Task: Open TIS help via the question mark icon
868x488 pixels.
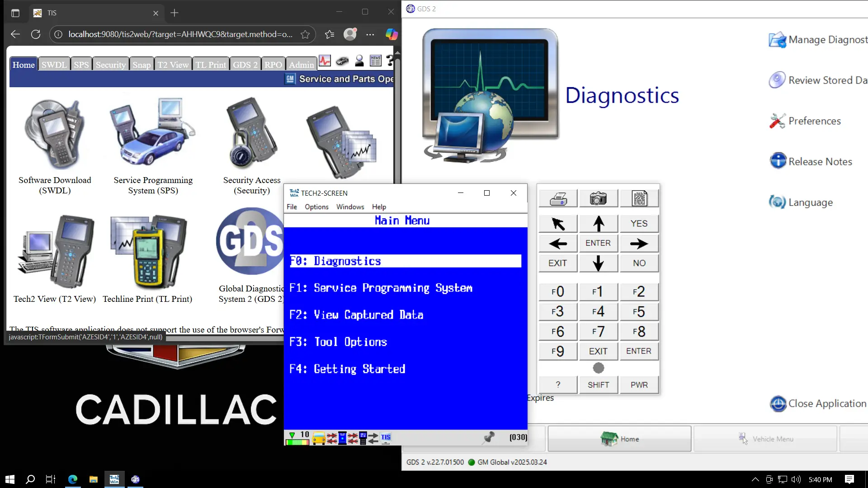Action: [x=389, y=61]
